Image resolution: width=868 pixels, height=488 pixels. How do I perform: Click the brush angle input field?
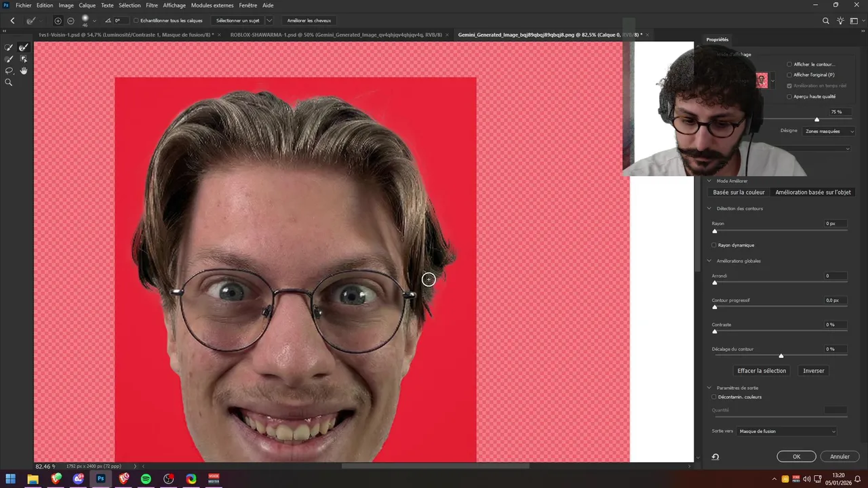pos(120,21)
